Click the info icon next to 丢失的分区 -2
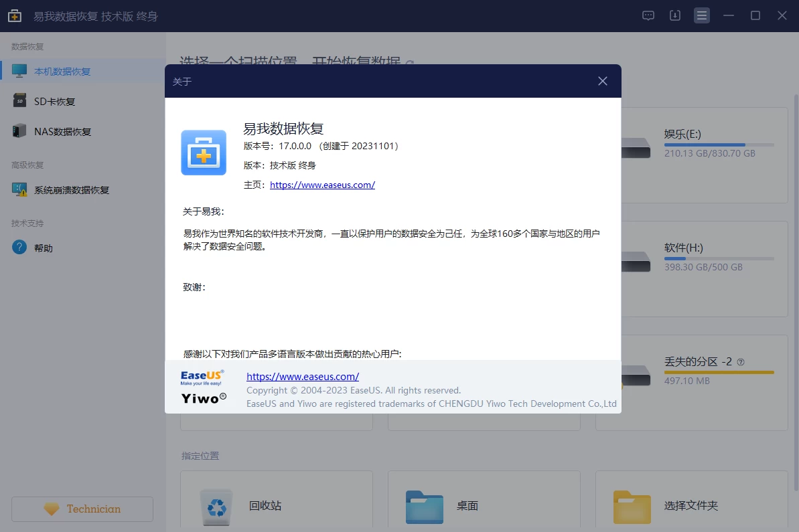 [x=741, y=362]
